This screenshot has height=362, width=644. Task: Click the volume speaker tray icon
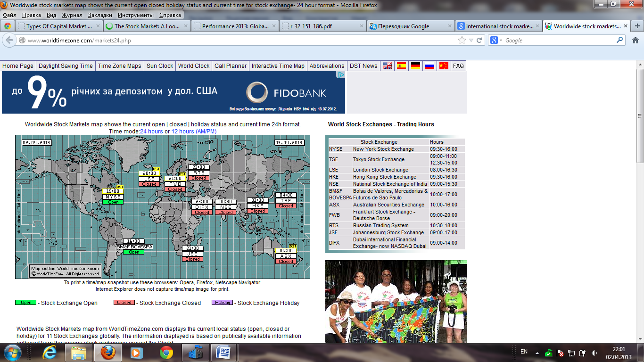pos(594,353)
